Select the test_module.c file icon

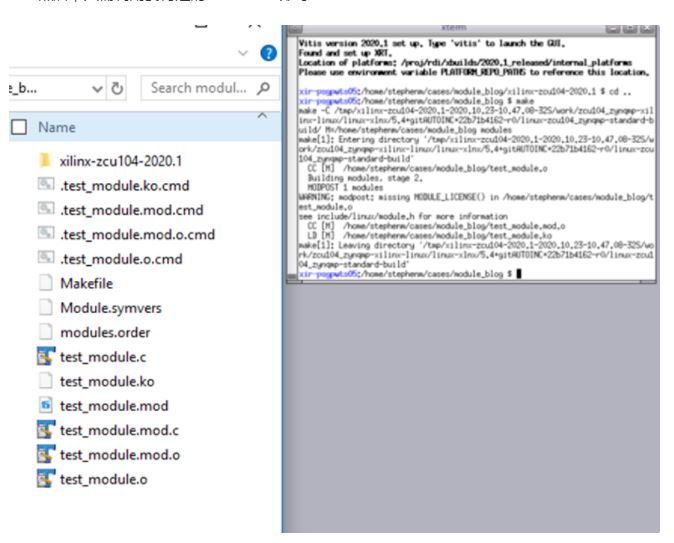(44, 357)
